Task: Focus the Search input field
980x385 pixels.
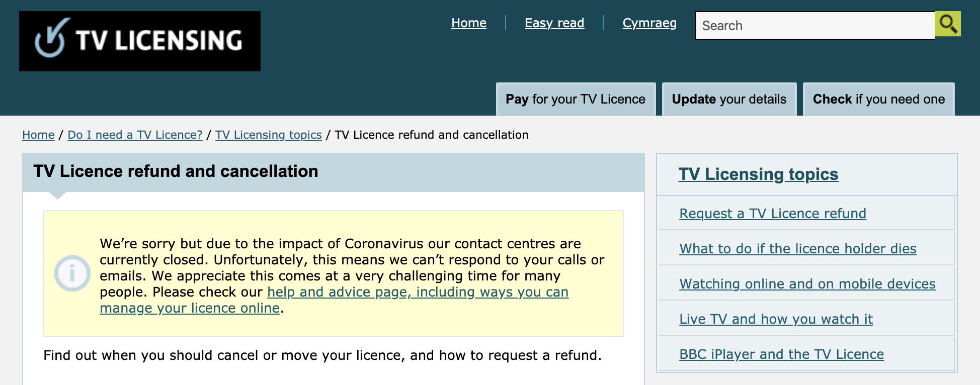Action: click(815, 26)
